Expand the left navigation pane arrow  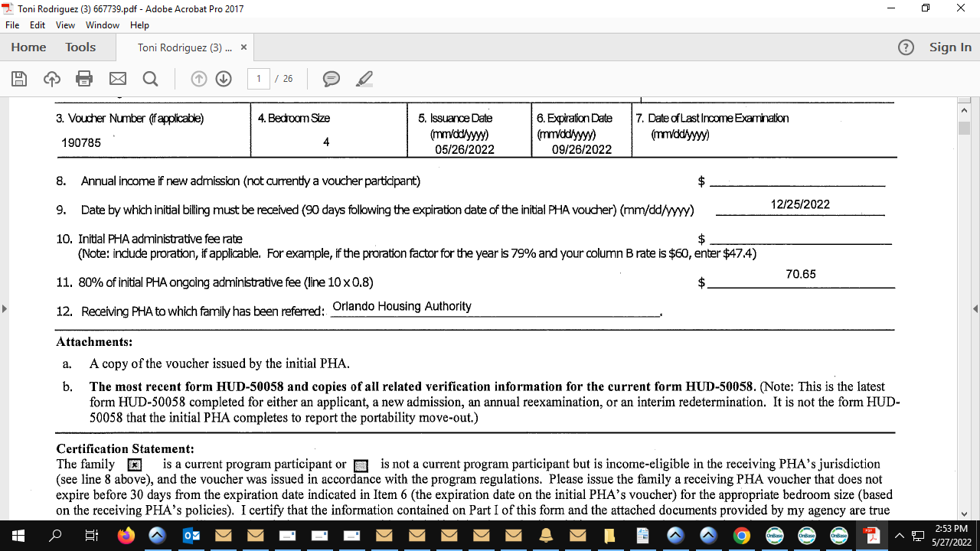5,308
